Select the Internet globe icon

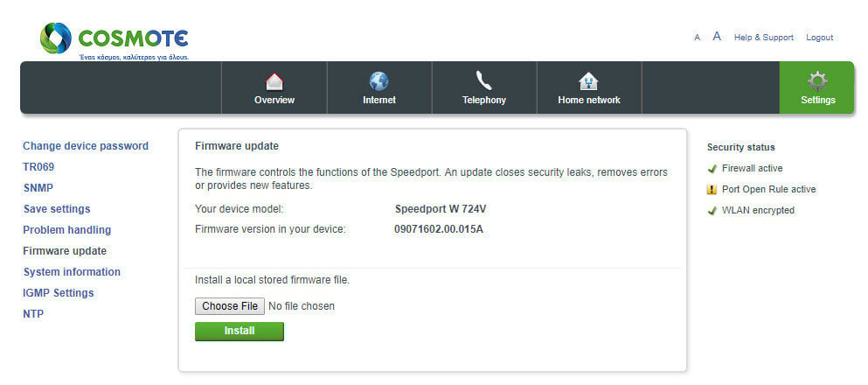(379, 81)
